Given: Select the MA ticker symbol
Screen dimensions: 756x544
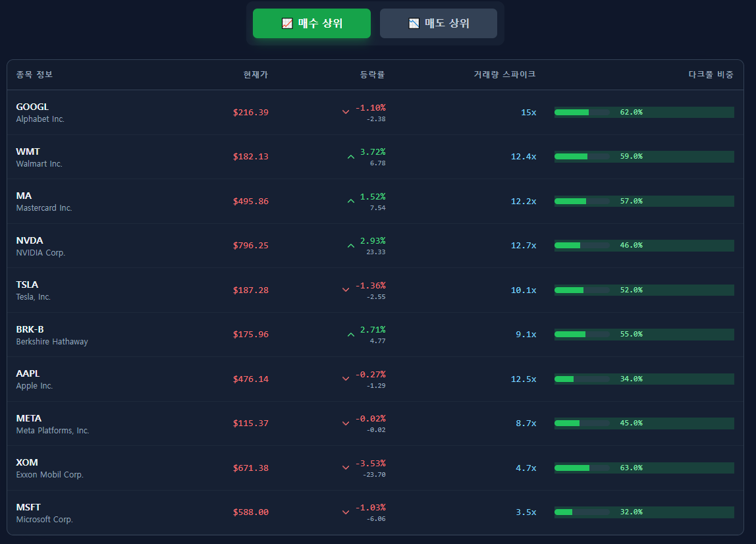Looking at the screenshot, I should [24, 196].
